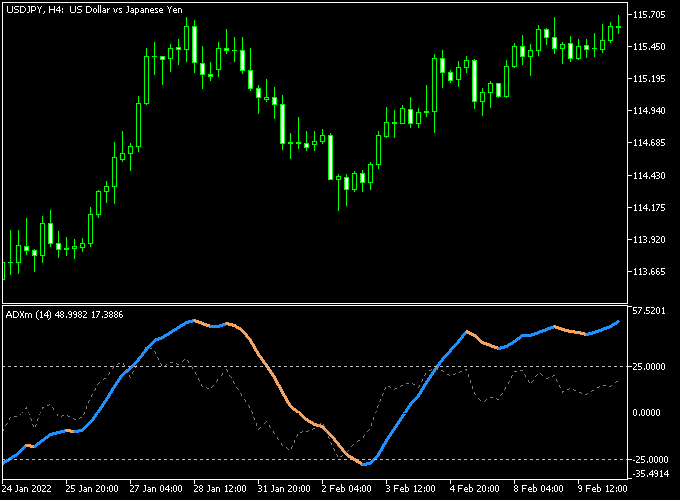The image size is (680, 500).
Task: Click the 25.0000 indicator level label
Action: [x=649, y=366]
